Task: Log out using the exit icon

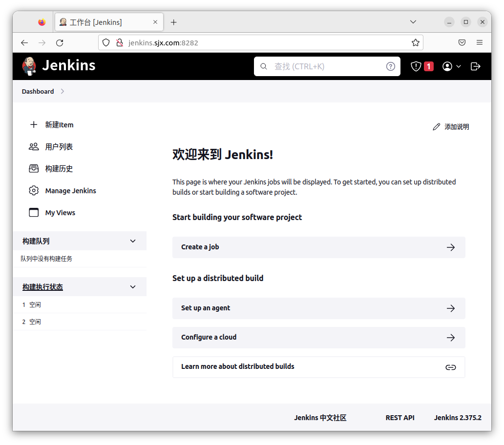Action: click(x=475, y=66)
